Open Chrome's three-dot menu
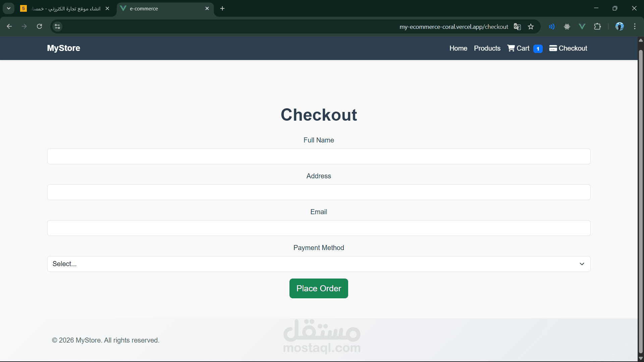 click(635, 26)
